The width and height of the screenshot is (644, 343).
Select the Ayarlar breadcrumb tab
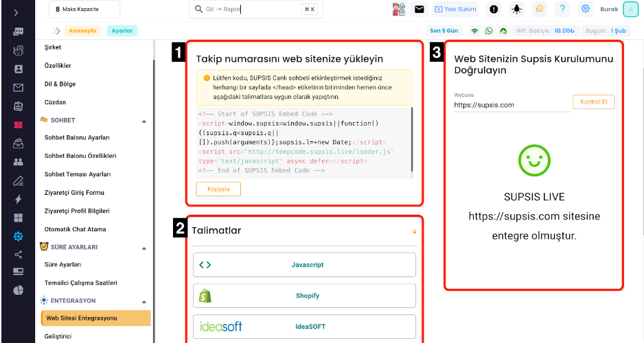click(122, 31)
